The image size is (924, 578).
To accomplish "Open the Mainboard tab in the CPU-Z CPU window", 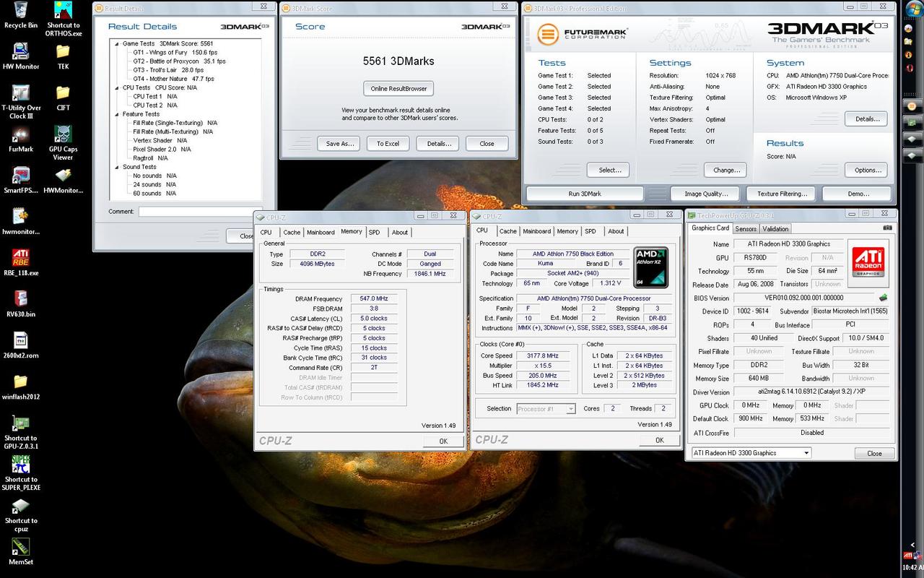I will (x=536, y=231).
